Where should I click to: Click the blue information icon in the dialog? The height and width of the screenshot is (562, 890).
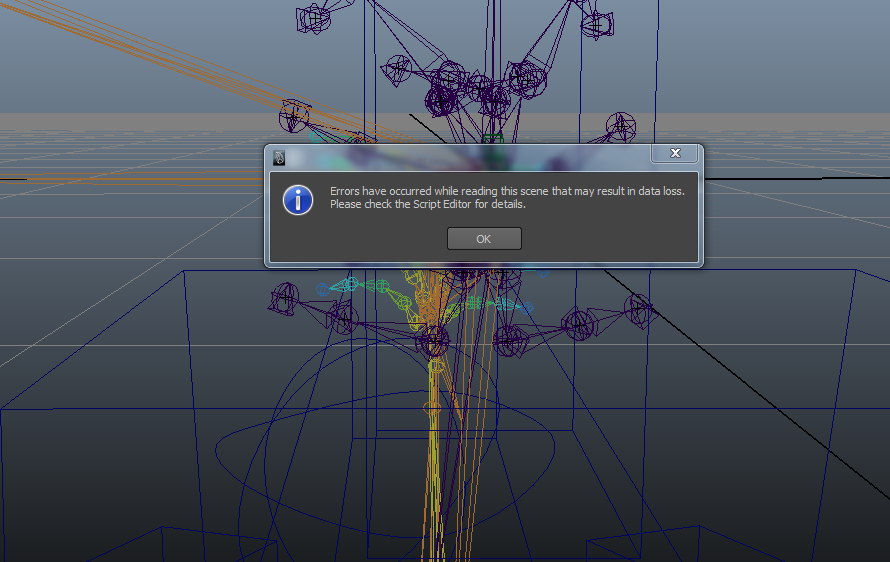click(x=298, y=200)
